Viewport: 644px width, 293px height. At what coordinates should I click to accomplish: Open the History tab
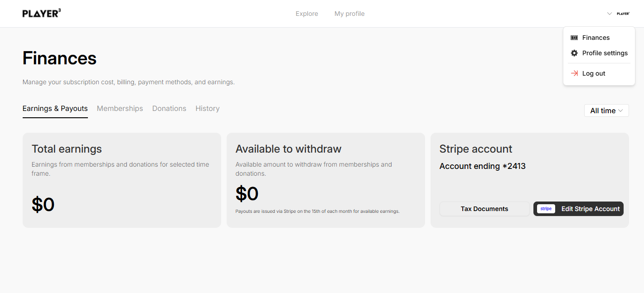pyautogui.click(x=208, y=109)
